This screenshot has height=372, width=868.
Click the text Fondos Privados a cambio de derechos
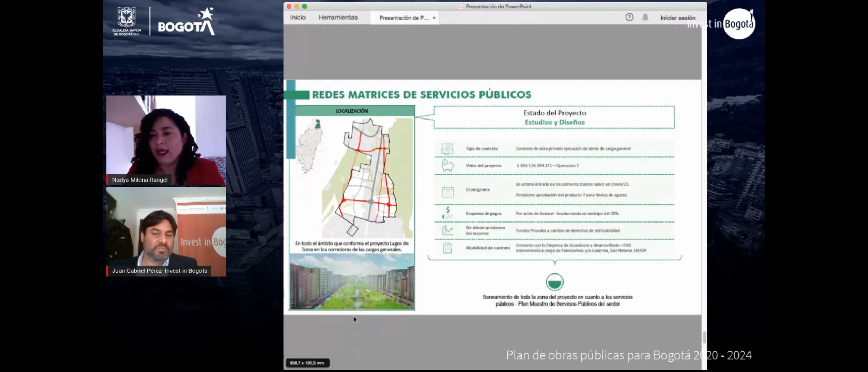coord(568,230)
